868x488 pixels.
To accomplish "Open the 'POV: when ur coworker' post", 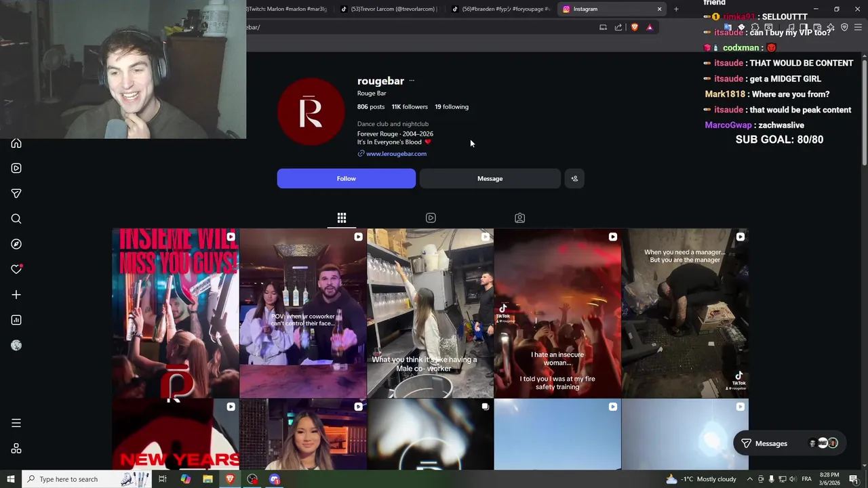I will [303, 313].
